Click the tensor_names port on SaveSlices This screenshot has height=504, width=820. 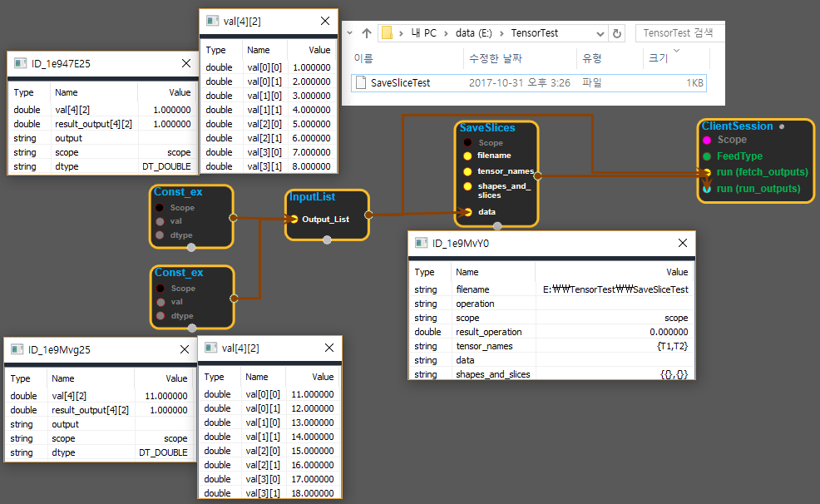tap(467, 170)
